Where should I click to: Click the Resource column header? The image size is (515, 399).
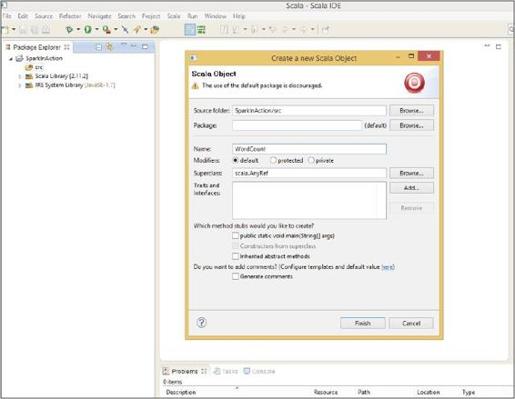click(x=326, y=392)
